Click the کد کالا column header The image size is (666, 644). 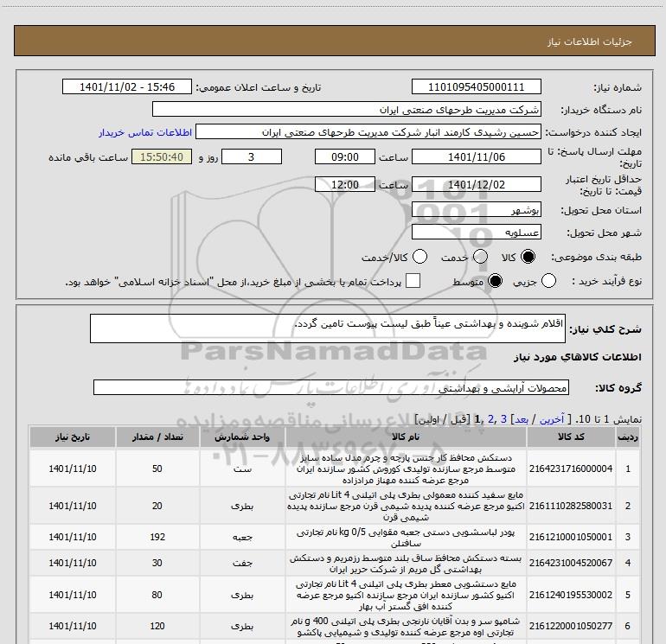point(571,437)
